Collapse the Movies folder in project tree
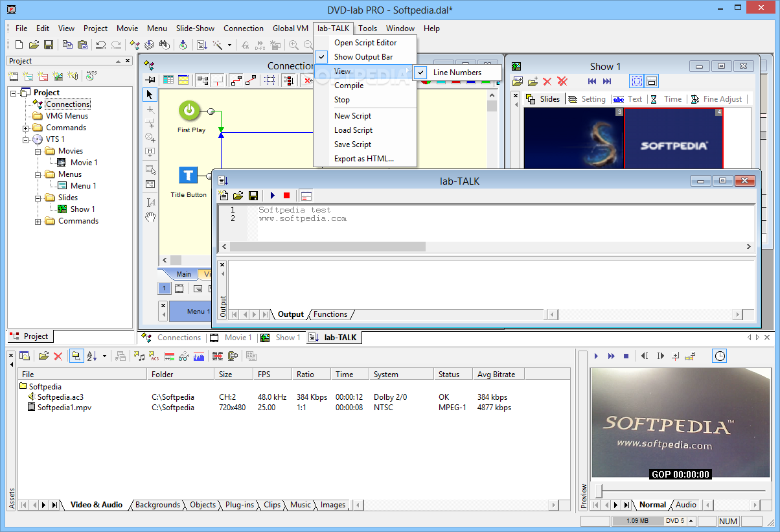This screenshot has width=780, height=532. coord(38,151)
